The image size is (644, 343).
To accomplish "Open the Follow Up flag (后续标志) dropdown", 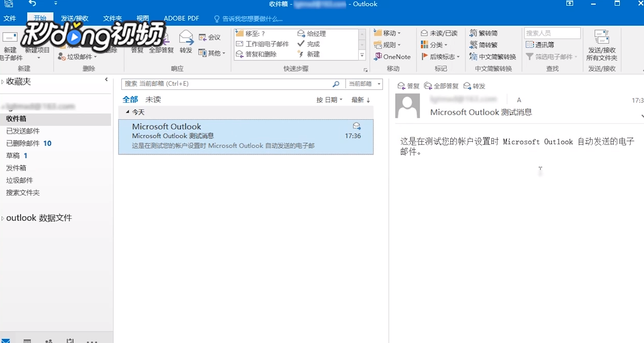I will pyautogui.click(x=440, y=56).
